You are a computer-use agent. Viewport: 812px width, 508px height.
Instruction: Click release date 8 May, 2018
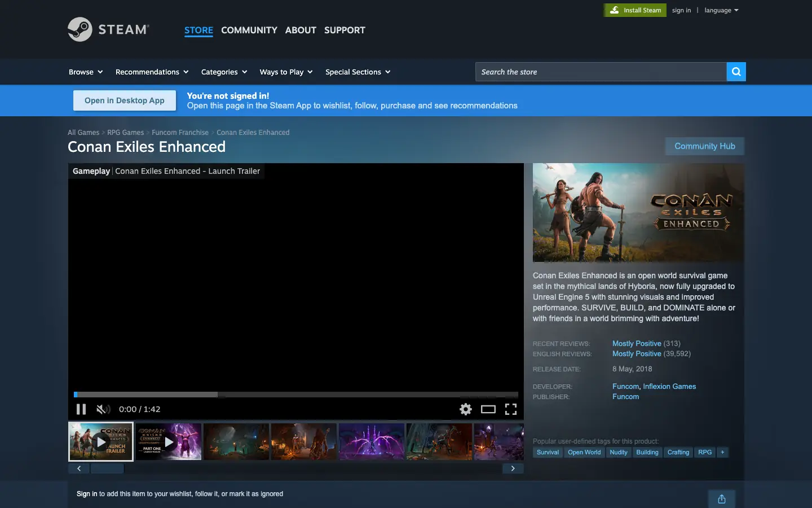pos(632,369)
